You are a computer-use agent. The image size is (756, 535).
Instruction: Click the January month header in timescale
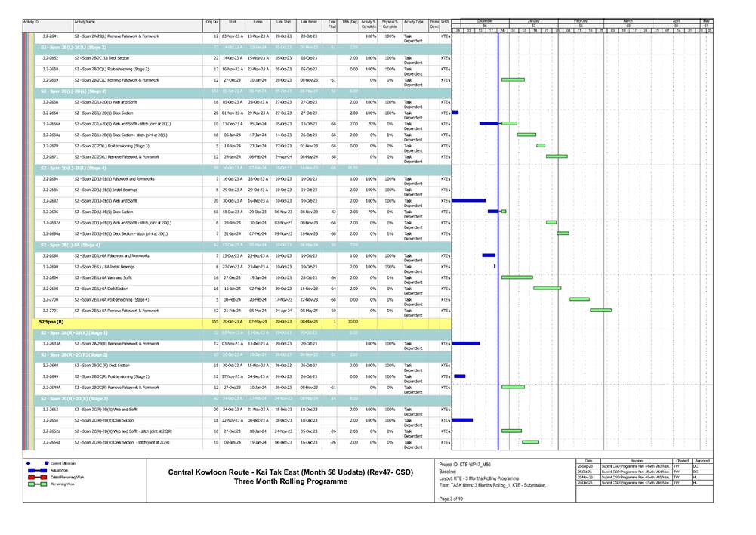[x=533, y=21]
